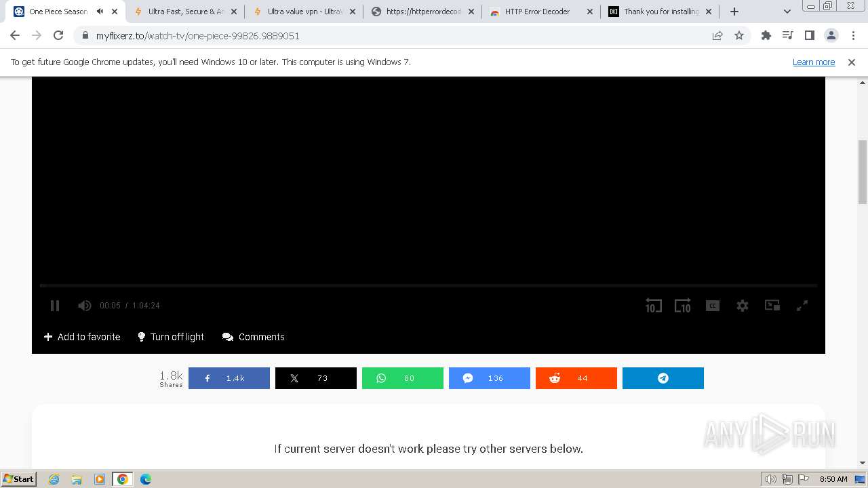Switch to httperrordecoder tab
The height and width of the screenshot is (488, 868).
pyautogui.click(x=424, y=12)
